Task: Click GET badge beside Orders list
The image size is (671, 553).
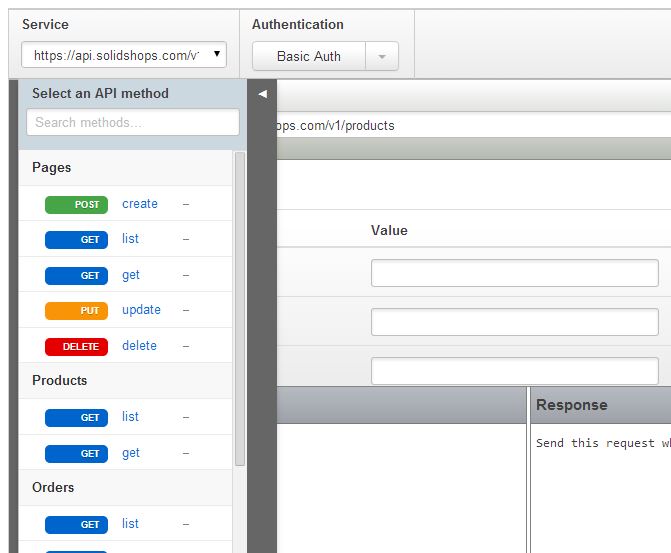Action: click(x=76, y=525)
